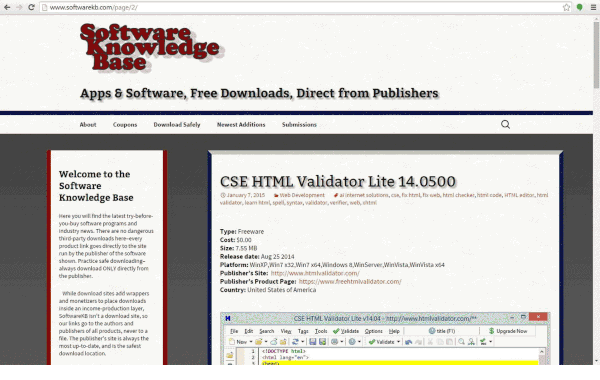Viewport: 600px width, 380px height.
Task: Click the 'Platform:' line listing Windows versions
Action: (x=332, y=265)
